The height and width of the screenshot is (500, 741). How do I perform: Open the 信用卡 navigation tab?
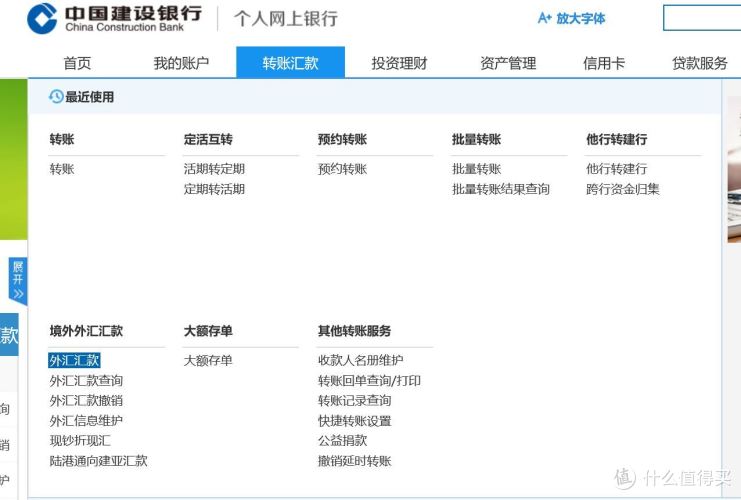604,63
